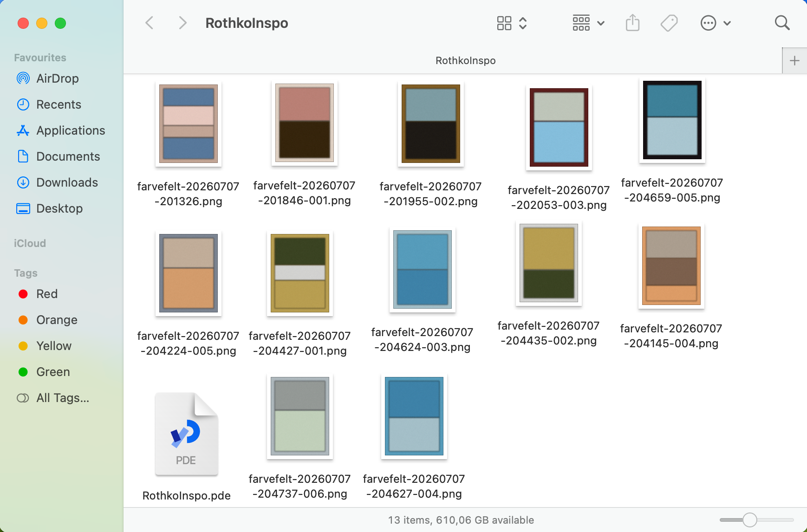Add a new tab with plus button
The height and width of the screenshot is (532, 807).
coord(794,60)
